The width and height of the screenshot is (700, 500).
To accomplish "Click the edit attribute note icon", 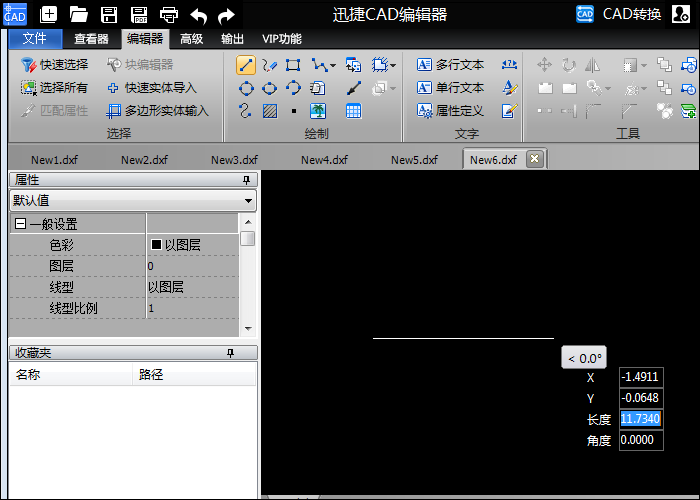I will (509, 111).
